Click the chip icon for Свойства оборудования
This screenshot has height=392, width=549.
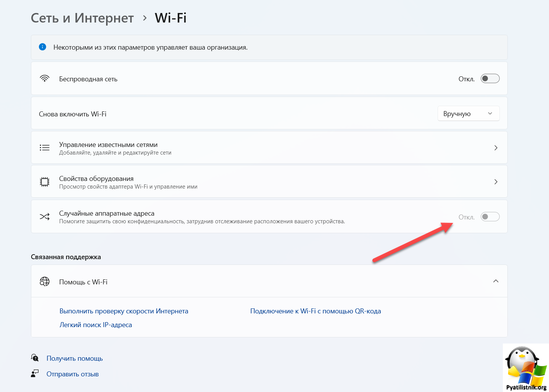[x=45, y=182]
